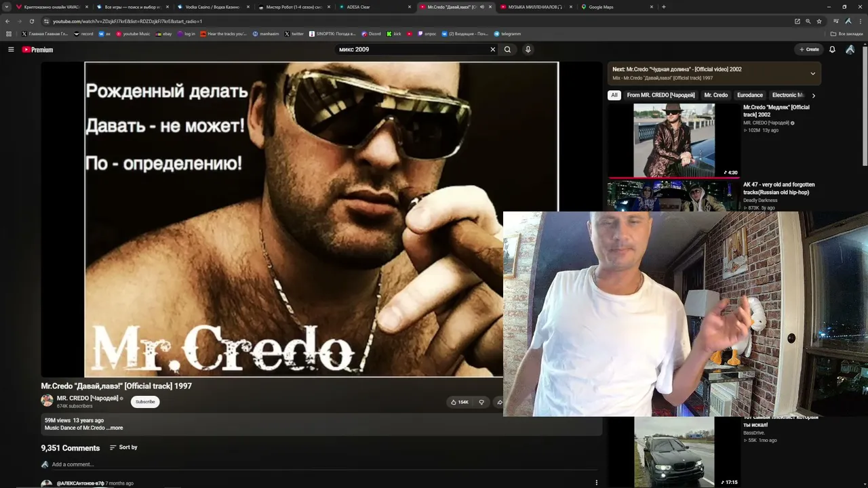Open the twitter bookmark
The image size is (868, 488).
pos(294,33)
